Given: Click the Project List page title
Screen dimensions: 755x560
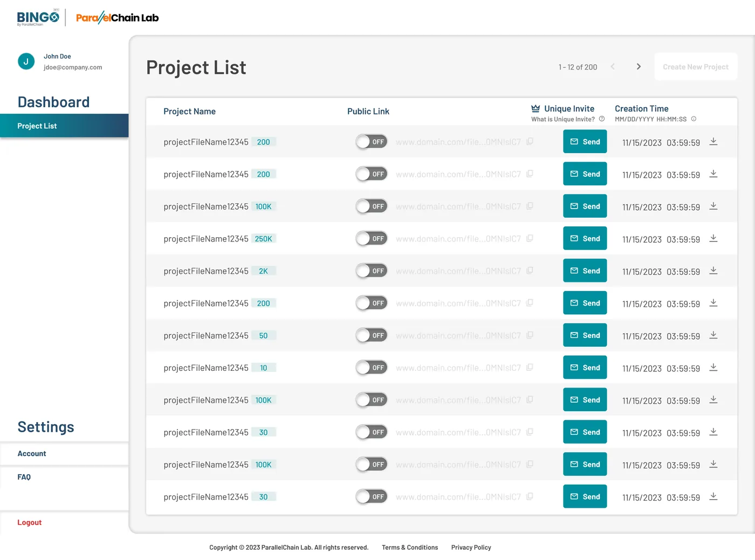Looking at the screenshot, I should [x=196, y=67].
